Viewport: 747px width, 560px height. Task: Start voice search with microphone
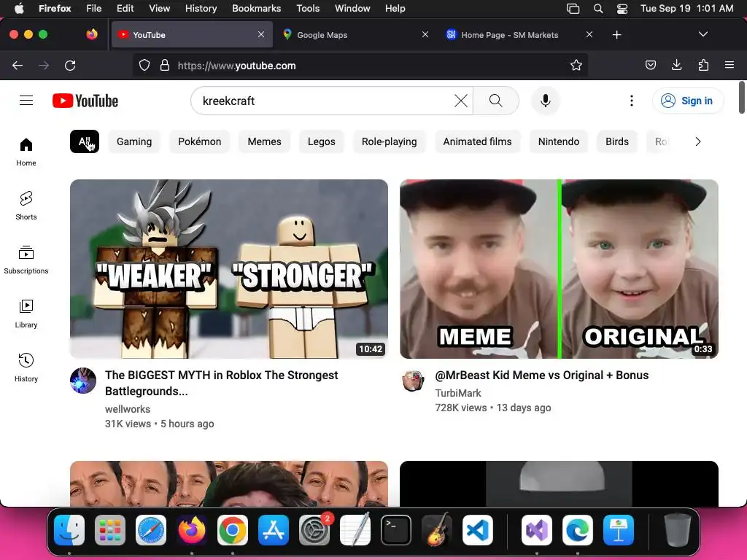tap(546, 101)
